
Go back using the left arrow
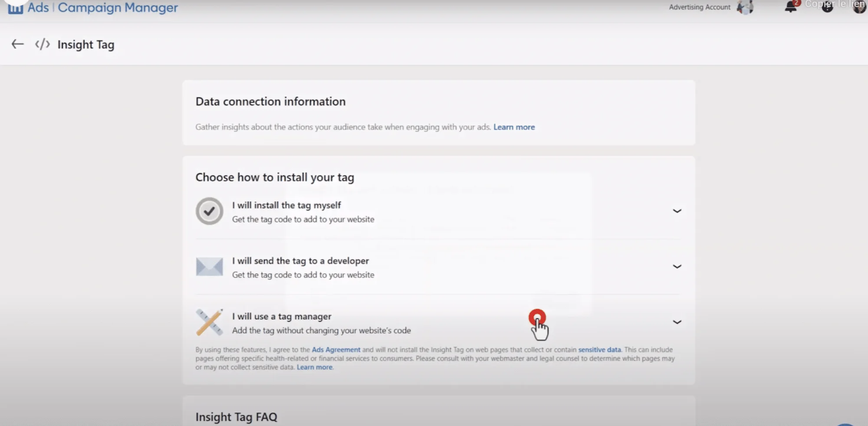[17, 44]
